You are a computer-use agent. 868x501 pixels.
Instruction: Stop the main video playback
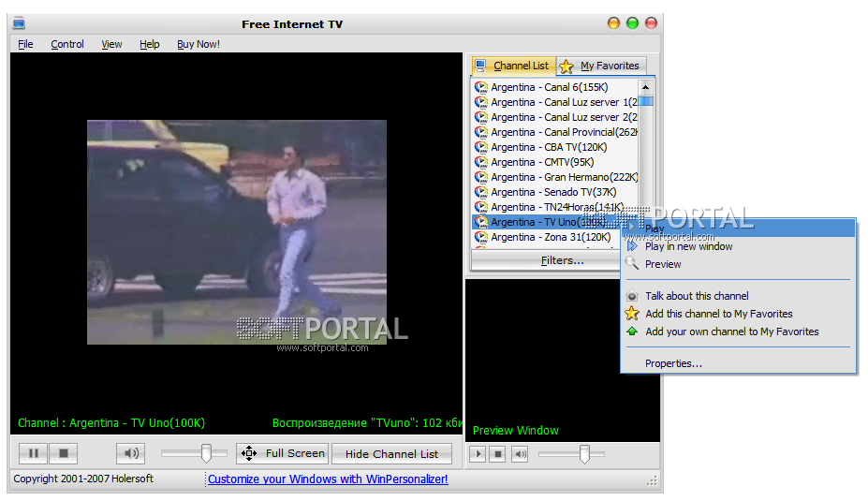[x=63, y=453]
